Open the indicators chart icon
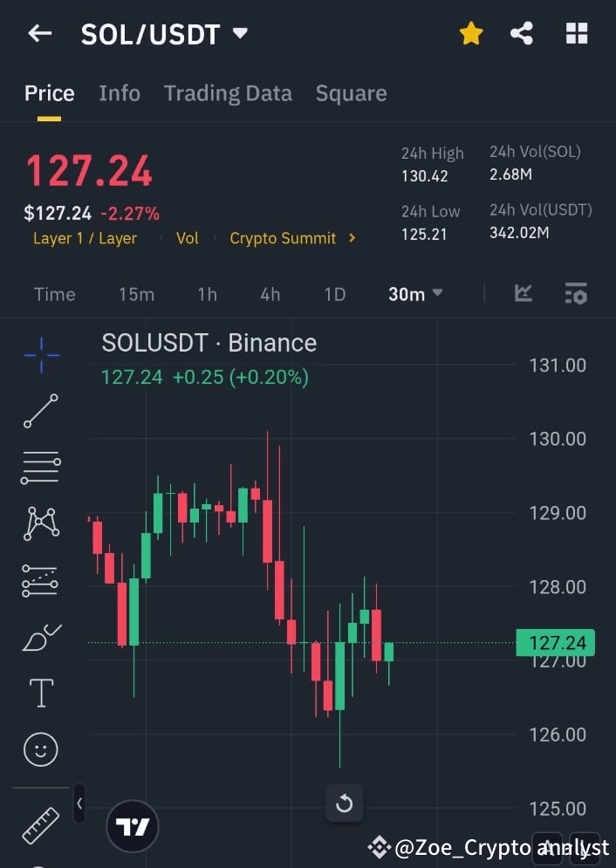This screenshot has height=868, width=616. coord(523,294)
